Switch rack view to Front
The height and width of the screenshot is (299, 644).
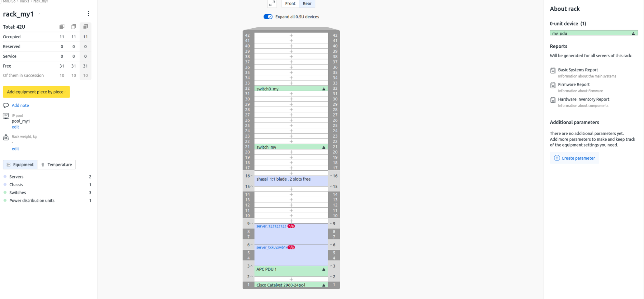coord(290,4)
